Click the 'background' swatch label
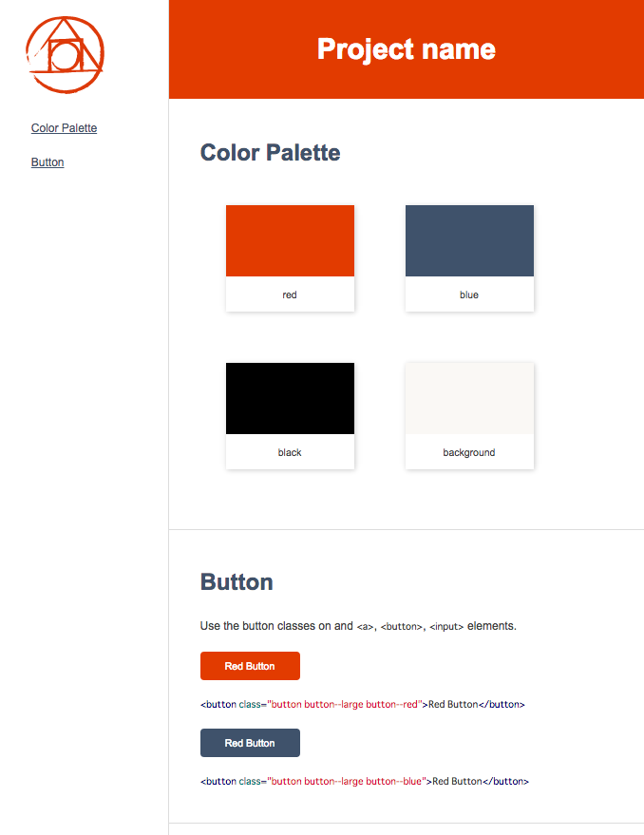 tap(469, 452)
